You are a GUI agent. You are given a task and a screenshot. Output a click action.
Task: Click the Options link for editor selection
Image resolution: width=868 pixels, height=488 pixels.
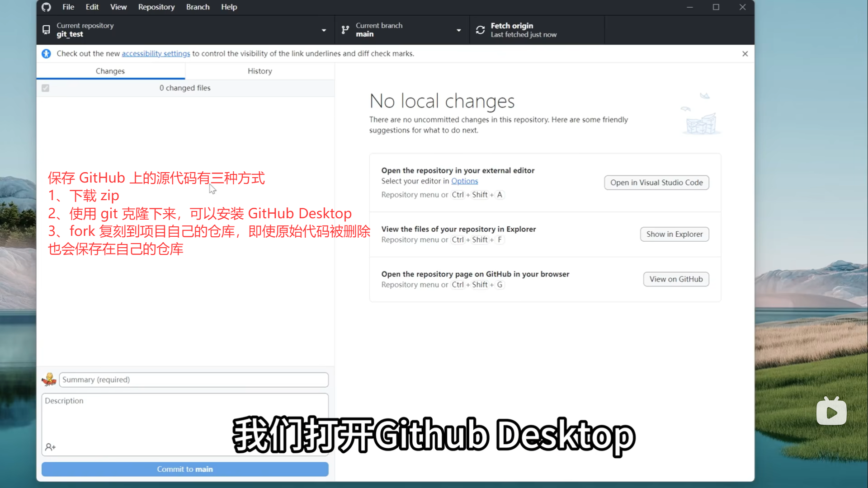click(x=464, y=181)
